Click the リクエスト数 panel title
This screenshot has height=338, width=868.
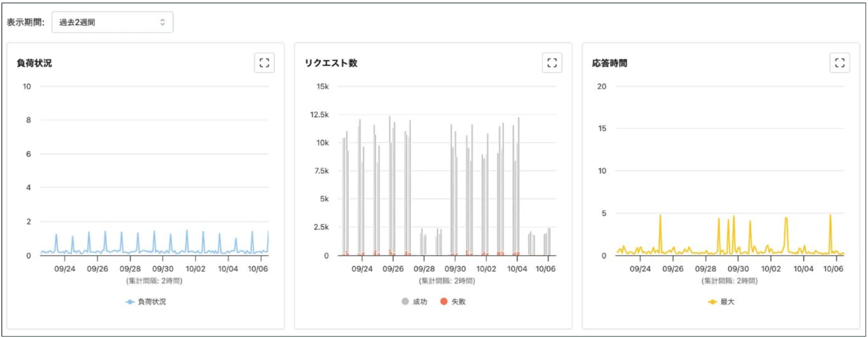331,63
